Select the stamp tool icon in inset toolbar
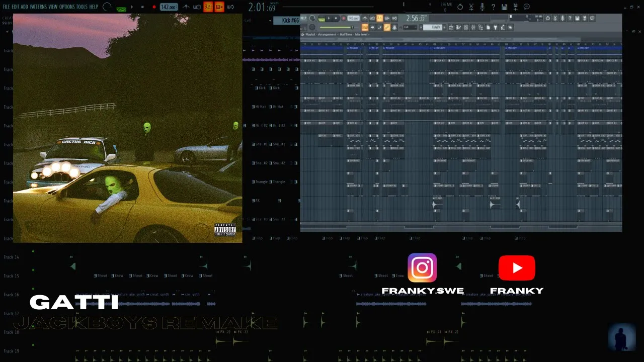This screenshot has width=644, height=362. pyautogui.click(x=394, y=27)
